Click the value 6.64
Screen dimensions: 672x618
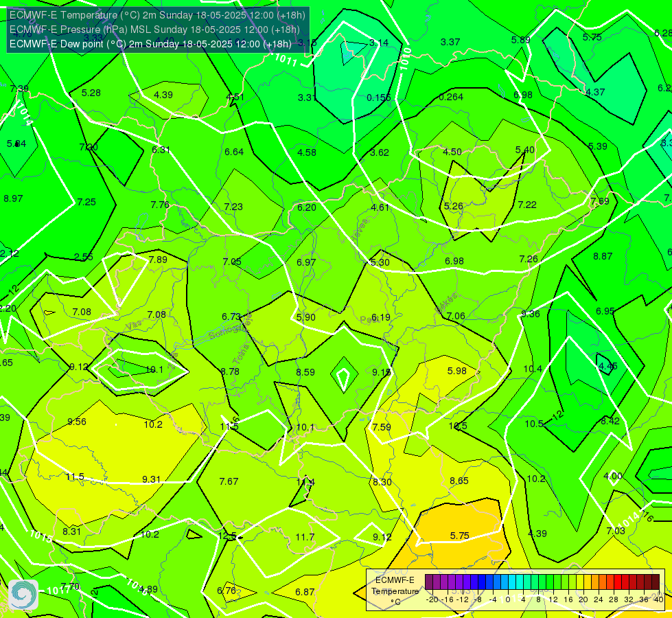click(234, 152)
